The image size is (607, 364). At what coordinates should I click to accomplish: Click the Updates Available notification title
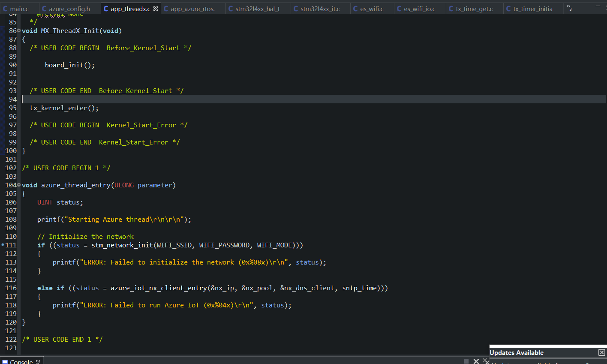click(x=517, y=353)
